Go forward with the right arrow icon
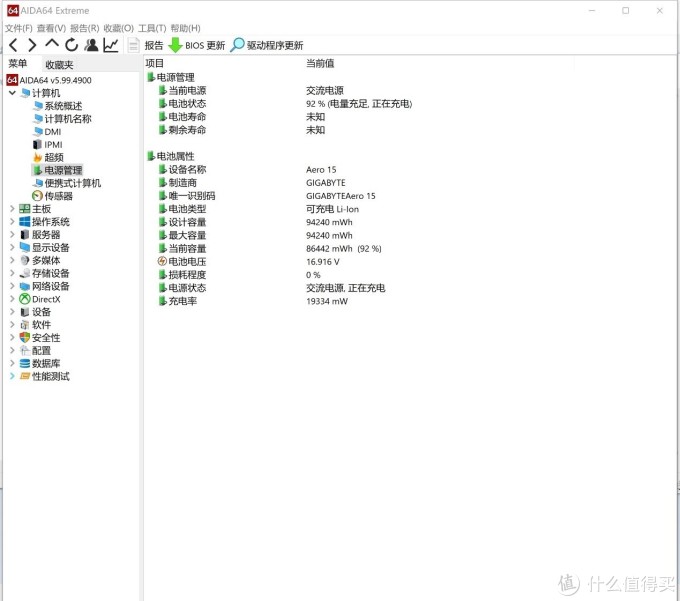Image resolution: width=680 pixels, height=601 pixels. click(x=32, y=45)
